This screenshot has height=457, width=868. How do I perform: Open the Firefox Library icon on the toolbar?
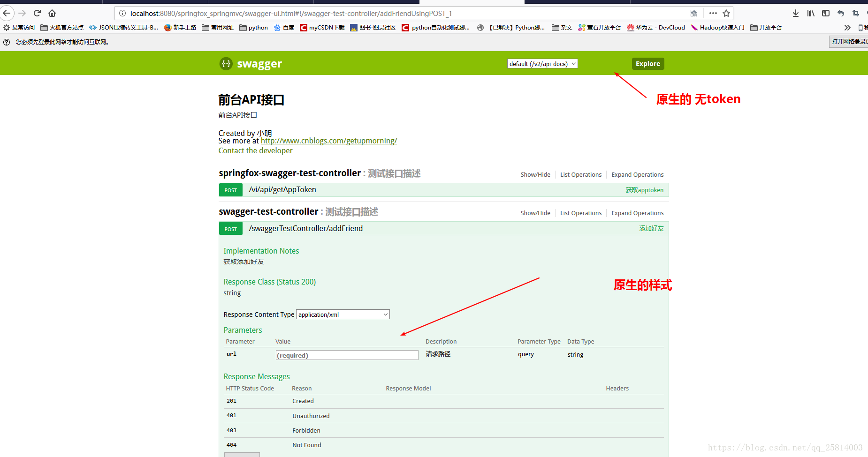tap(810, 13)
